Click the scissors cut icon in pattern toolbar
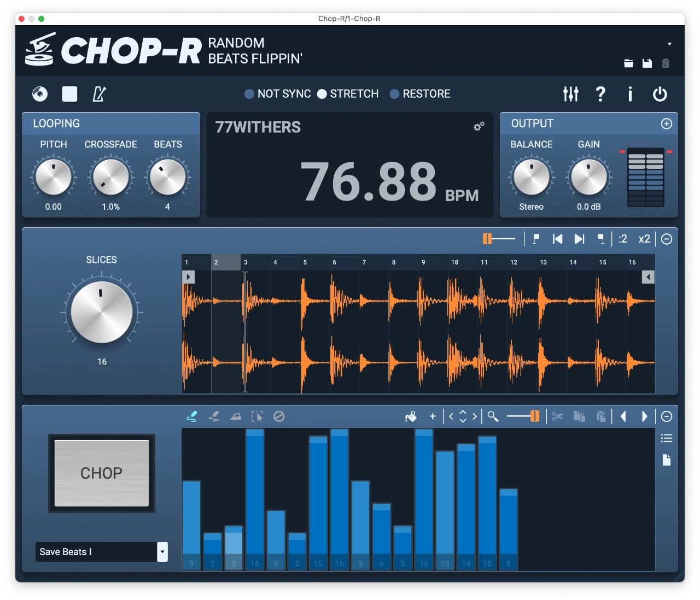700x600 pixels. pyautogui.click(x=558, y=416)
